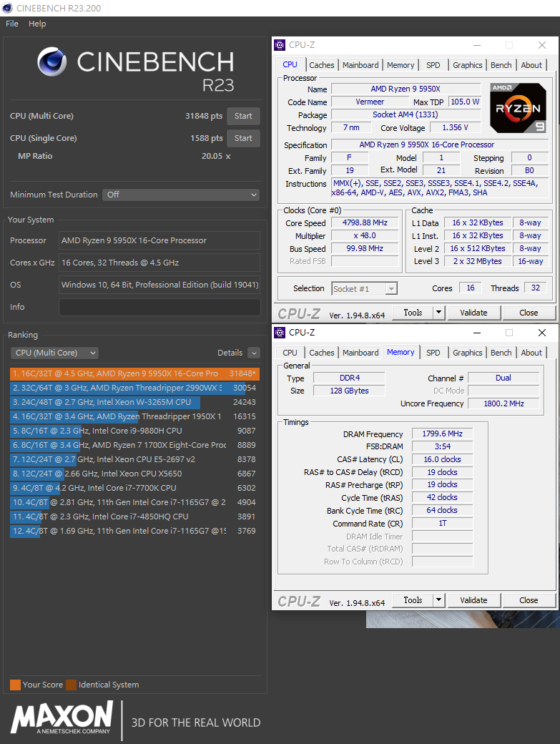This screenshot has height=744, width=560.
Task: Switch to Bench tab in upper CPU-Z window
Action: (501, 65)
